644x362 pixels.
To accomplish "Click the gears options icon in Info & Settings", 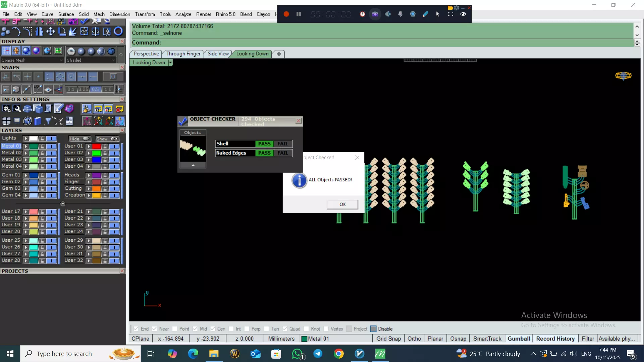I will (x=6, y=109).
